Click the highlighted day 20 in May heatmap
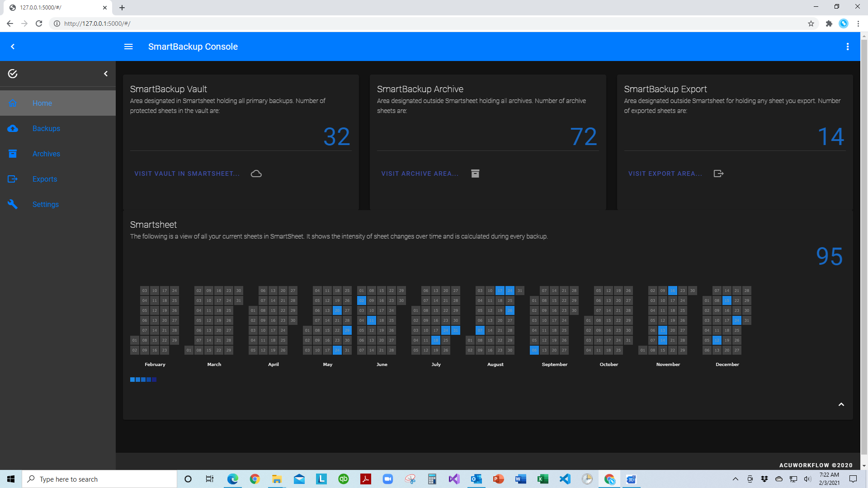Viewport: 868px width, 488px height. coord(337,310)
